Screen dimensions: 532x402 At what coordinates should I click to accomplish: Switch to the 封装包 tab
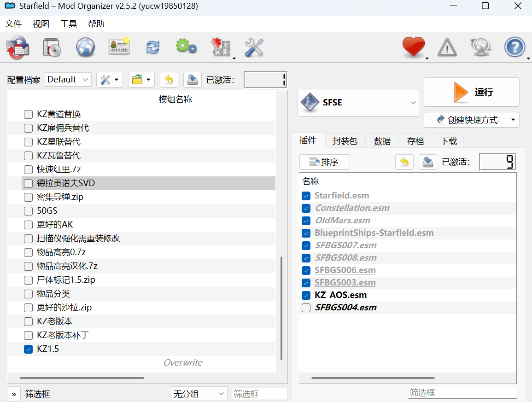[345, 141]
